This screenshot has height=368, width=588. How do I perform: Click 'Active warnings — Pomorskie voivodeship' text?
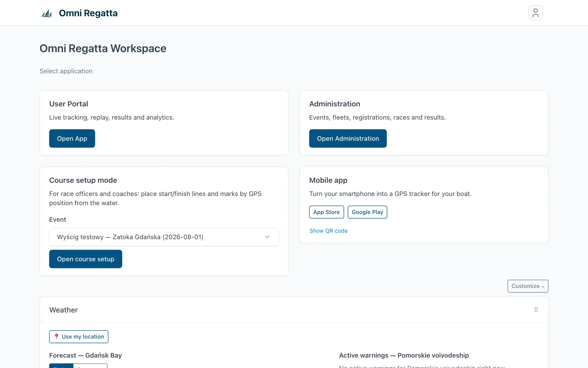pyautogui.click(x=404, y=355)
